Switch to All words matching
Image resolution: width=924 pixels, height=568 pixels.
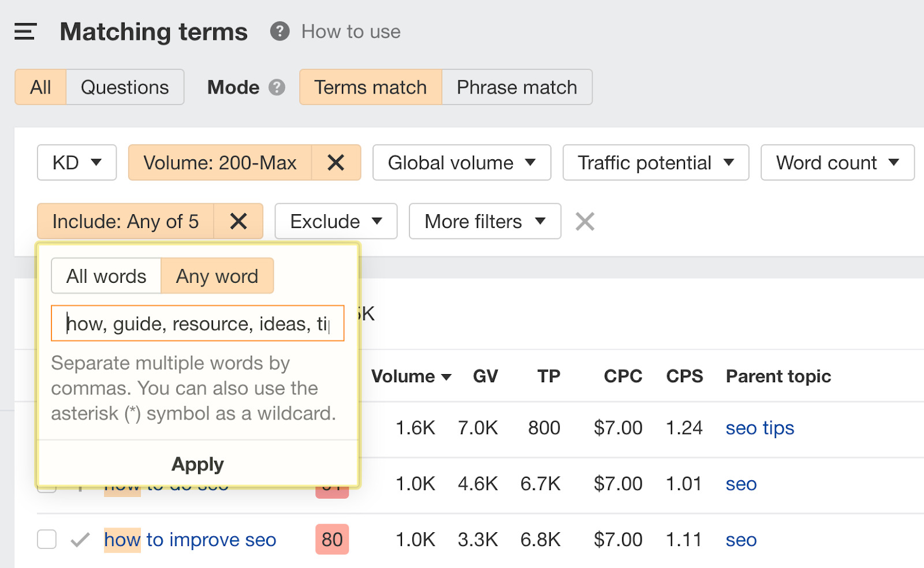coord(106,276)
